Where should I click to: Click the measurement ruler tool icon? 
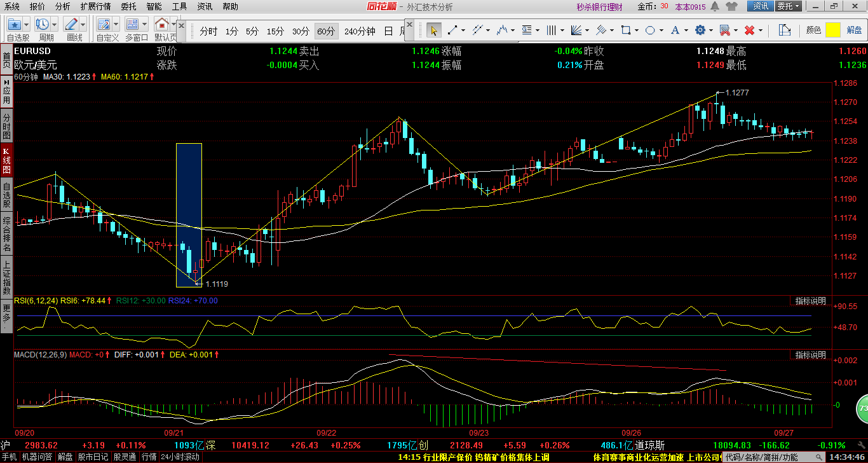tap(784, 30)
